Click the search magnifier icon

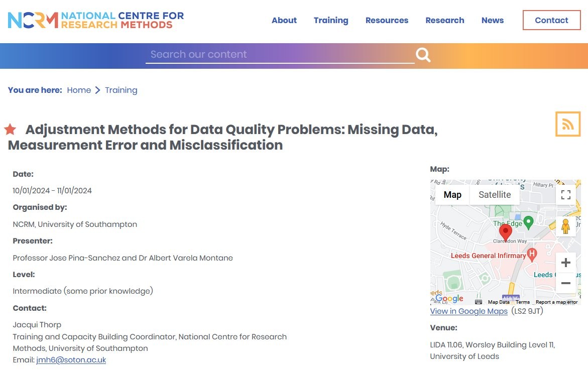point(423,55)
